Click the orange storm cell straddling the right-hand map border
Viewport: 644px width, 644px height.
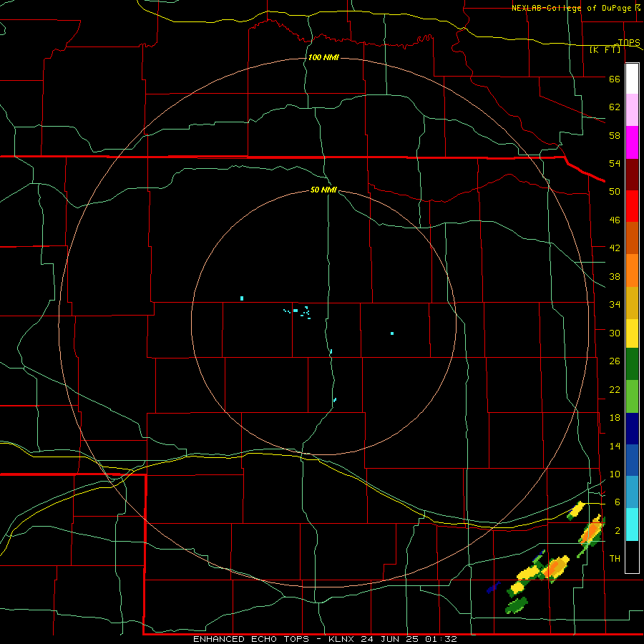coord(592,532)
